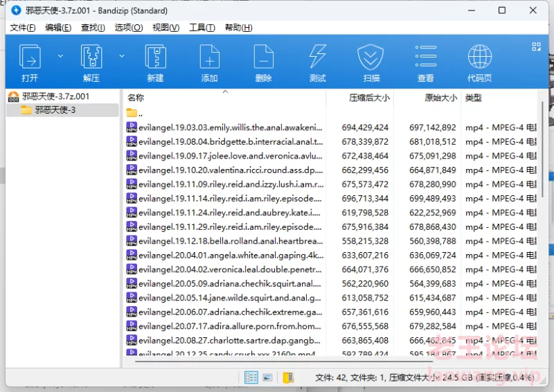Select file evilangel.19.11.24.riley.reid

point(224,213)
